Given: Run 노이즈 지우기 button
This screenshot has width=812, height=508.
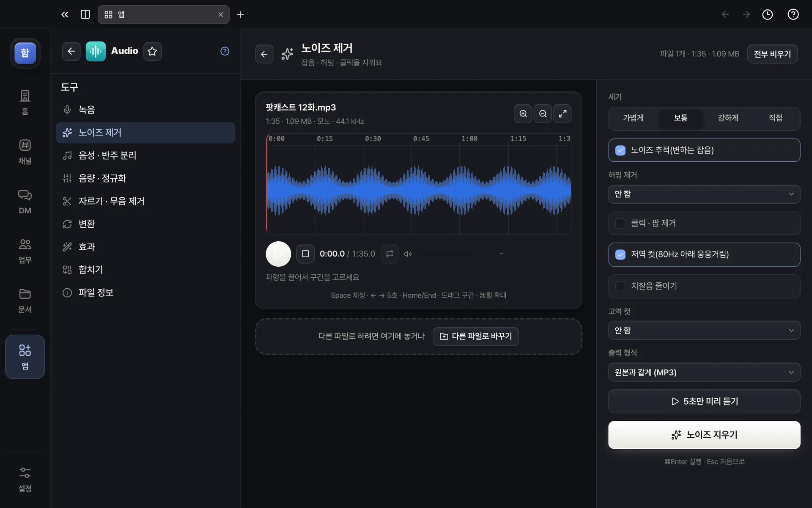Looking at the screenshot, I should [704, 435].
